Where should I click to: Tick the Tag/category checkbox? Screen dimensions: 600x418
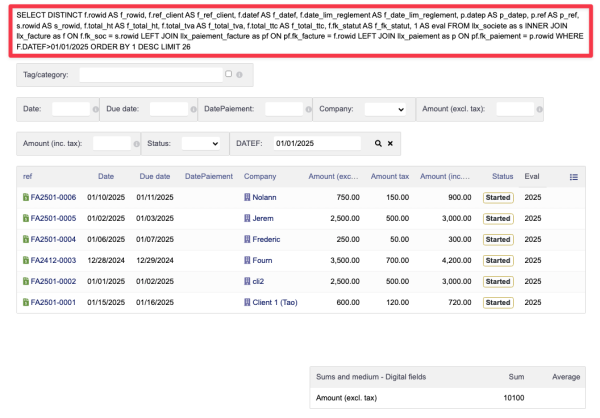228,74
